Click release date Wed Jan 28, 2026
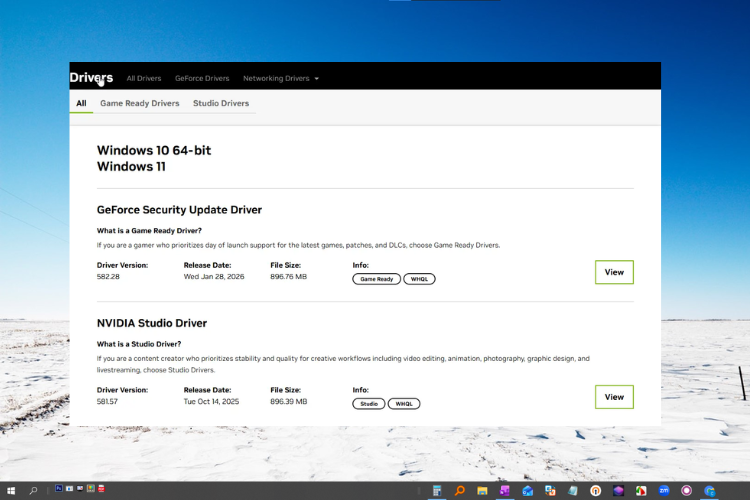The width and height of the screenshot is (750, 500). coord(214,277)
